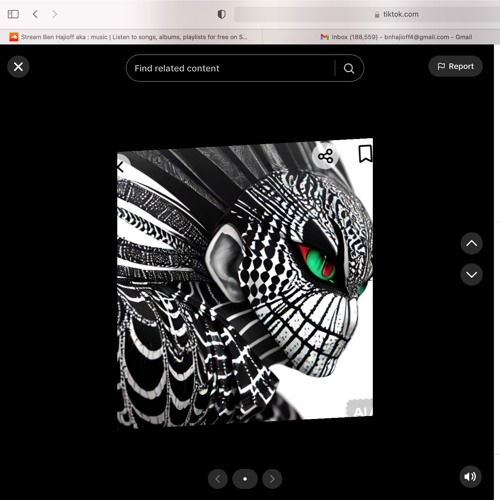
Task: Mute the sound with the speaker icon
Action: [470, 477]
